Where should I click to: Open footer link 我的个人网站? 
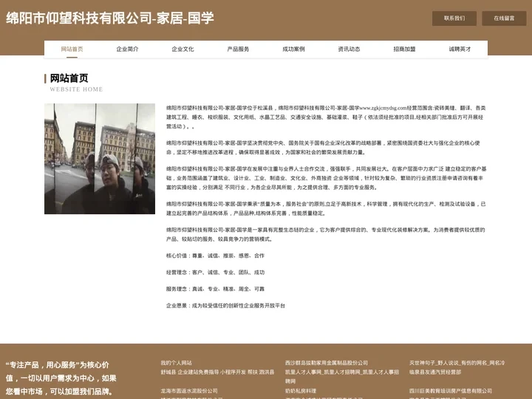tap(176, 363)
